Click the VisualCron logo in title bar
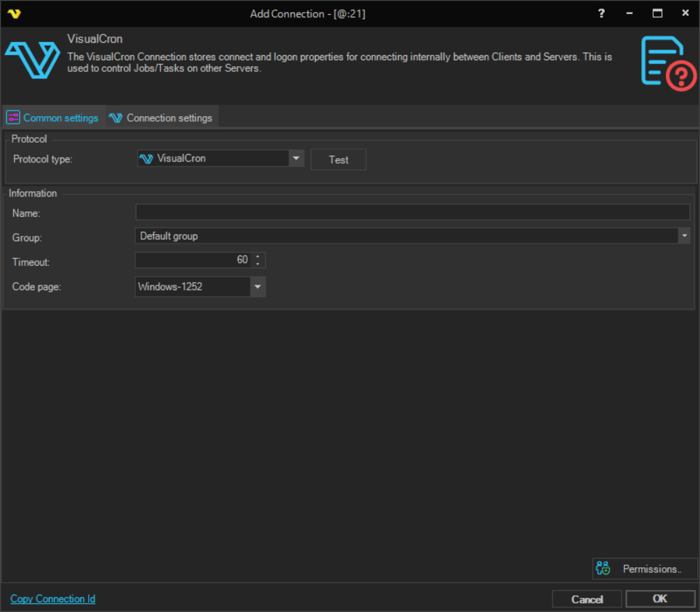Screen dimensions: 700x612 click(14, 13)
